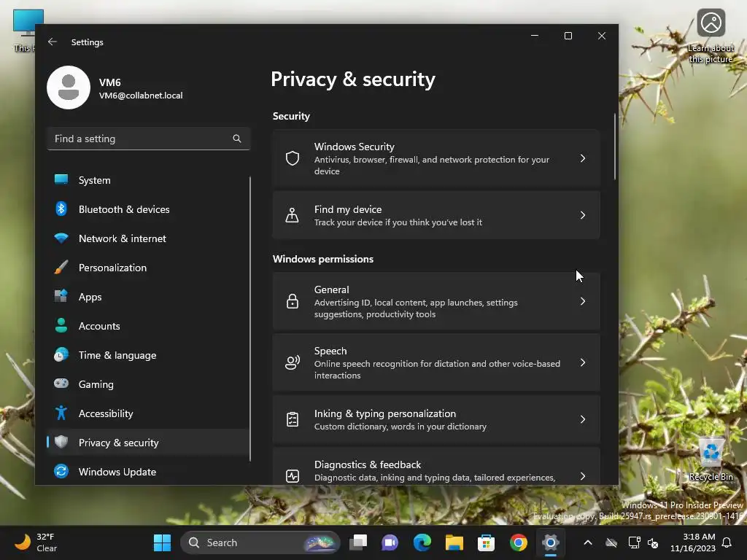Click the Speech voice icon
This screenshot has width=747, height=560.
[x=293, y=362]
